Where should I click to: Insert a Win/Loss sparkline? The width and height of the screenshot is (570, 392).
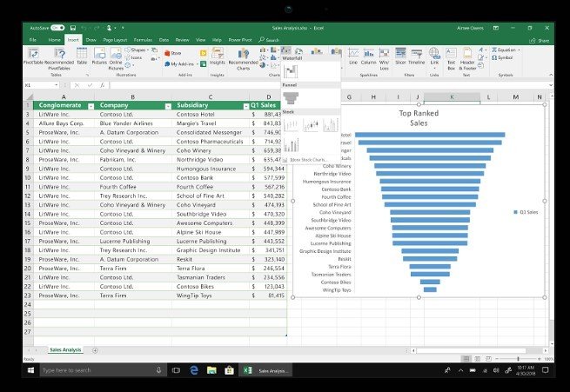(x=385, y=59)
